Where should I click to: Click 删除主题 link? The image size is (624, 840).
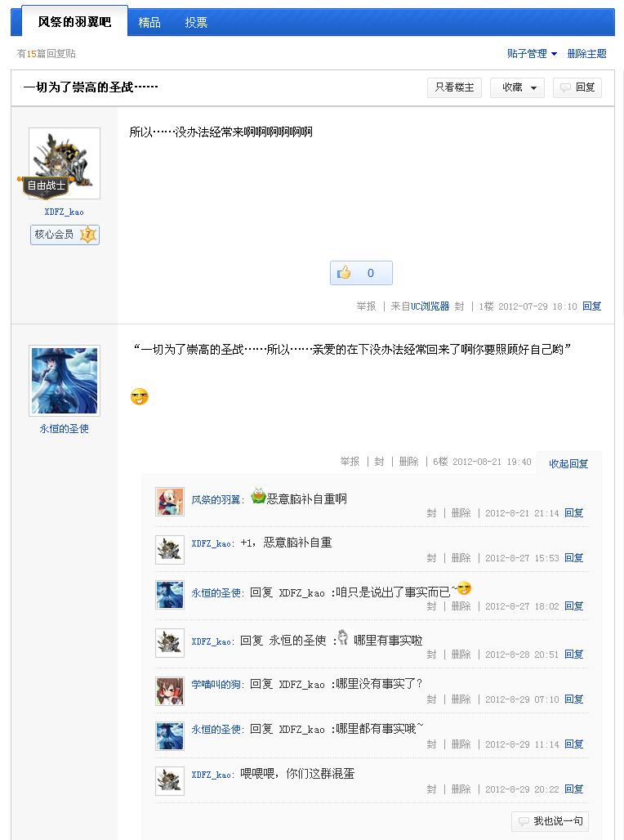tap(586, 54)
